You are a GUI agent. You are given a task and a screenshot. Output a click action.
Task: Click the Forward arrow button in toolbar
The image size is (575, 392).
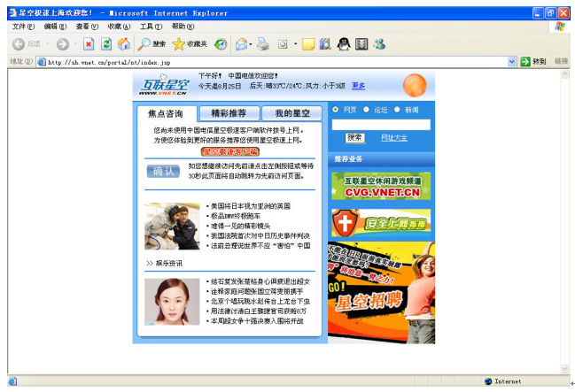tap(63, 44)
